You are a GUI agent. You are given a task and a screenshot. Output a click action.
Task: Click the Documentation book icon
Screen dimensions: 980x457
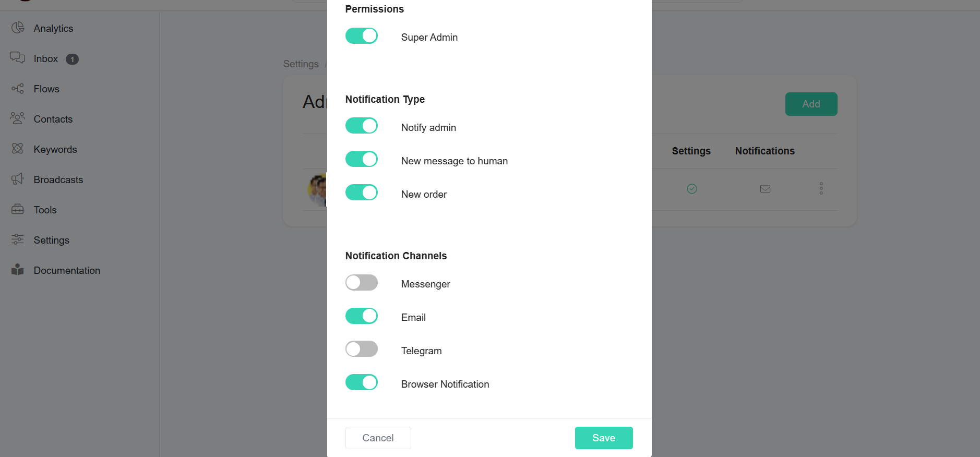[18, 270]
